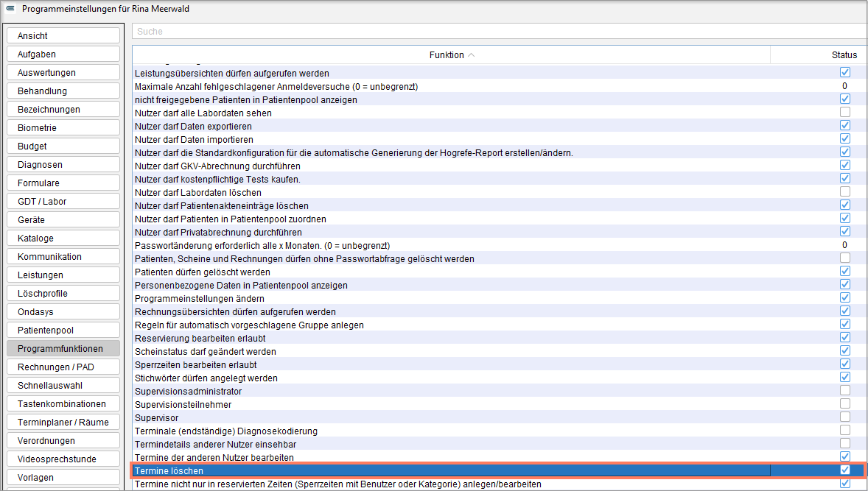Image resolution: width=868 pixels, height=491 pixels.
Task: Open the Löschprofile category
Action: tap(63, 293)
